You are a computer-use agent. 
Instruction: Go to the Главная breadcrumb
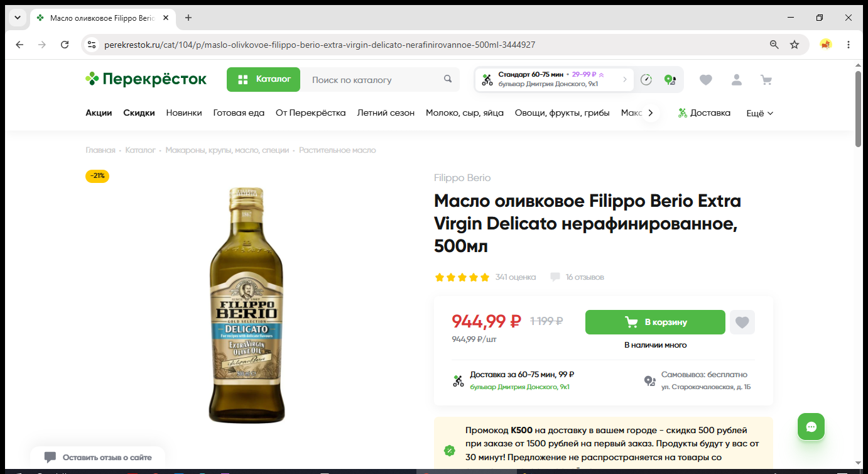[x=100, y=150]
